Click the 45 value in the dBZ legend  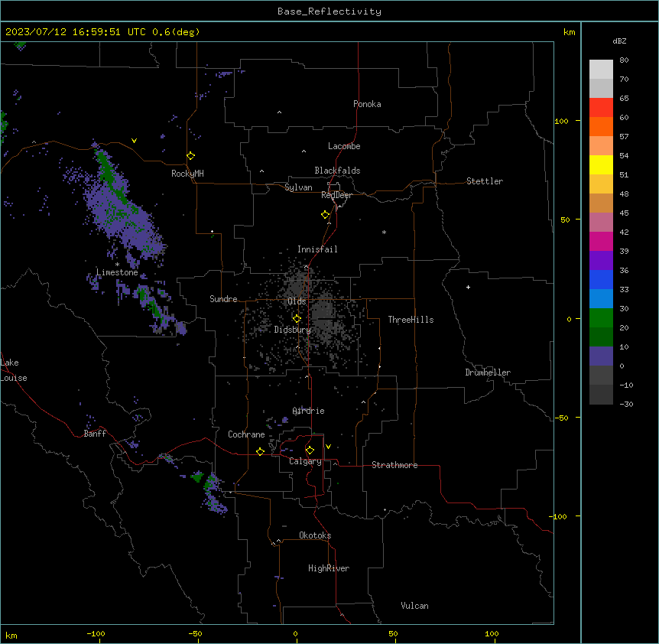coord(624,213)
